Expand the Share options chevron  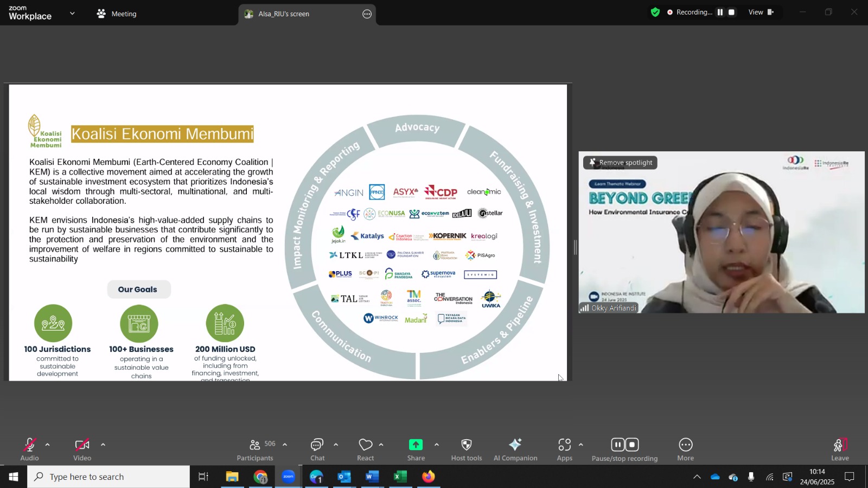pos(436,445)
